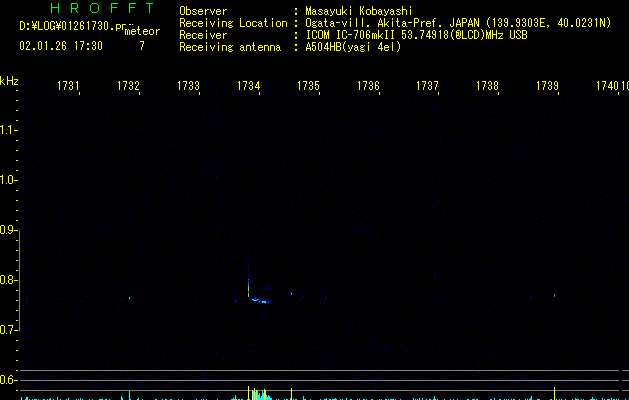Click the 1739 time axis label
The height and width of the screenshot is (400, 629).
[547, 86]
